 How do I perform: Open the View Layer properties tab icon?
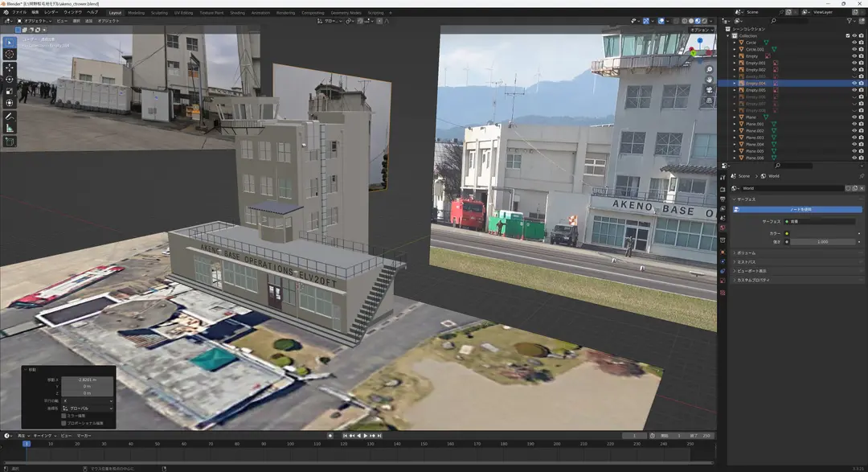pyautogui.click(x=723, y=208)
